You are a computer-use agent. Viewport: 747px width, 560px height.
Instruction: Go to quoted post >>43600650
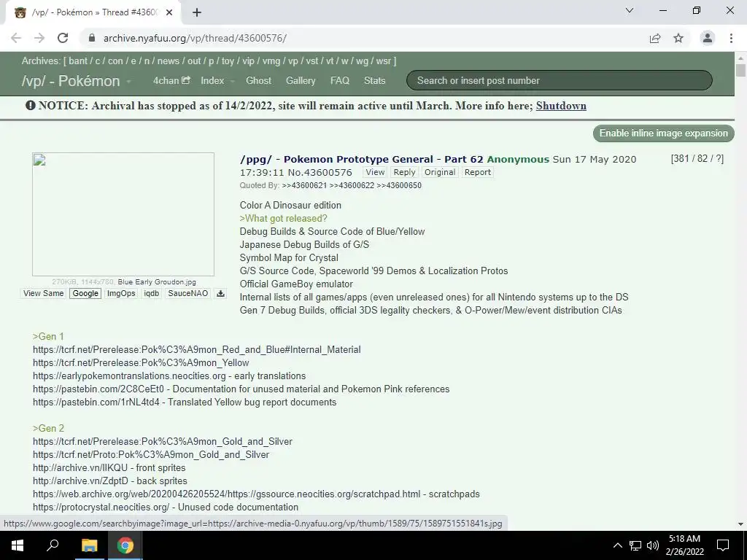pyautogui.click(x=399, y=186)
